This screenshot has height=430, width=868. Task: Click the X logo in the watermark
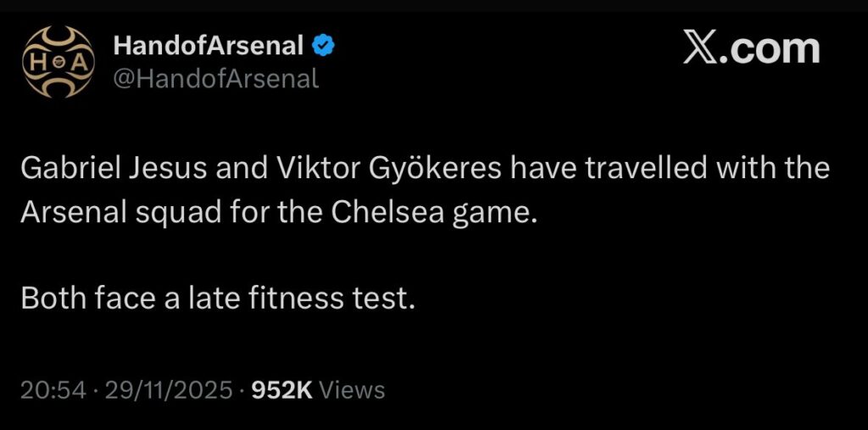700,49
